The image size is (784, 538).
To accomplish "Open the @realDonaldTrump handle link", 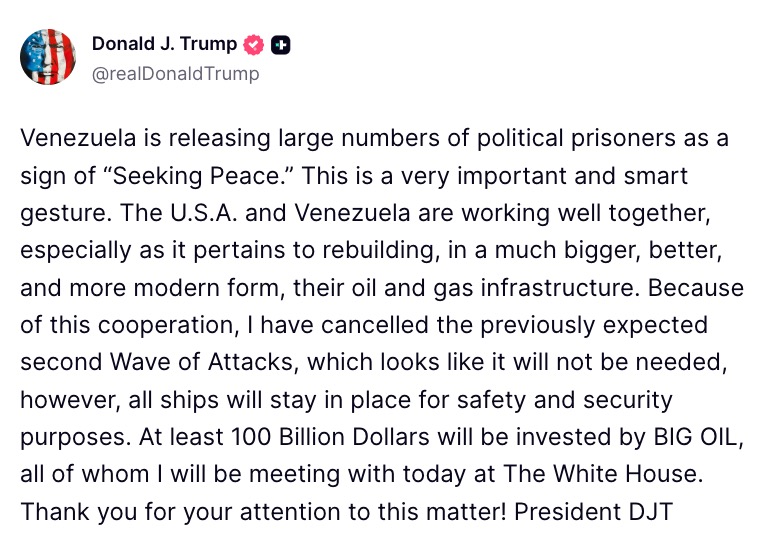I will (x=175, y=74).
